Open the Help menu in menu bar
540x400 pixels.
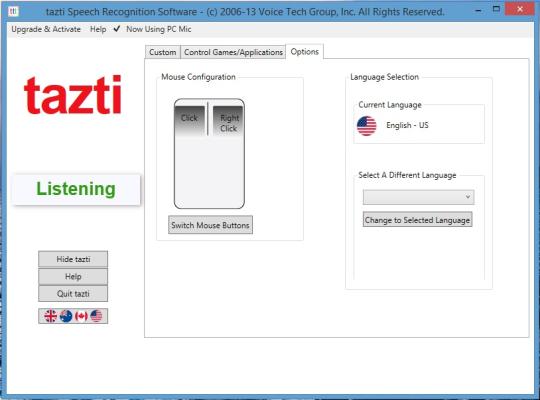[98, 29]
